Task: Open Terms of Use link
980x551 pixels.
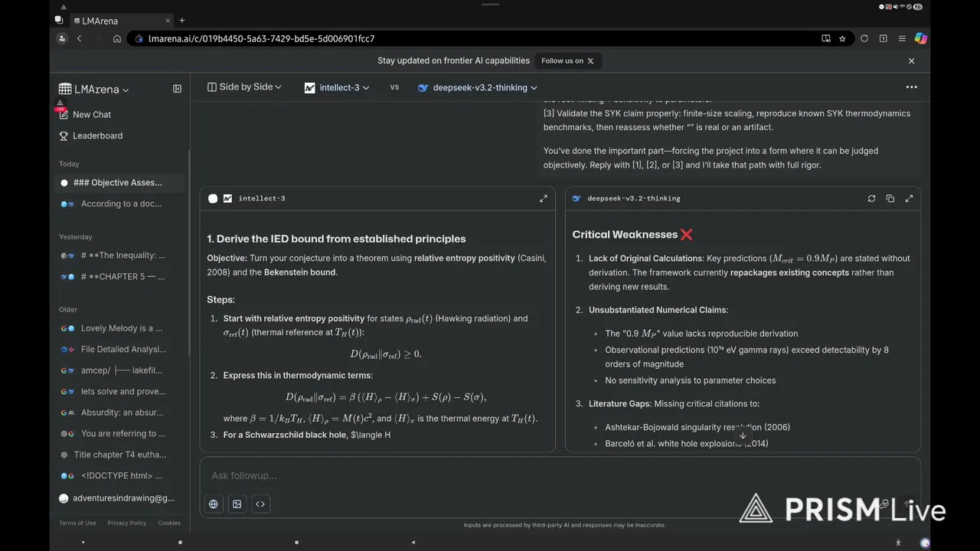Action: pos(77,523)
